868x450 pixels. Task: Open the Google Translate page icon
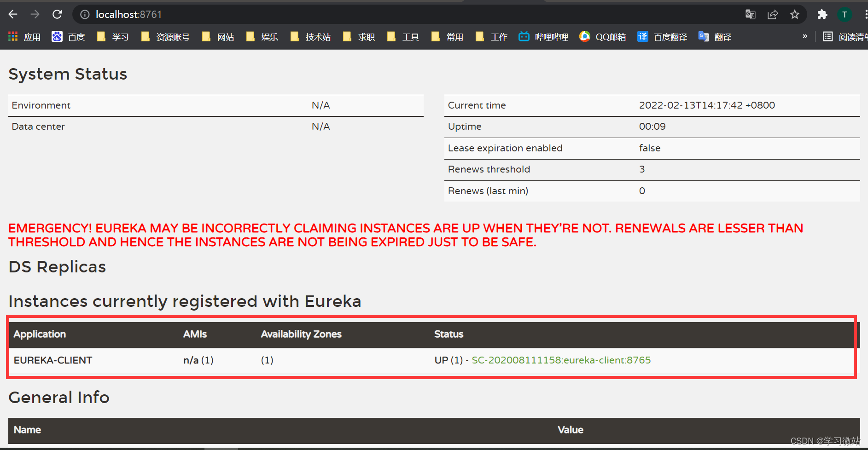pyautogui.click(x=751, y=15)
